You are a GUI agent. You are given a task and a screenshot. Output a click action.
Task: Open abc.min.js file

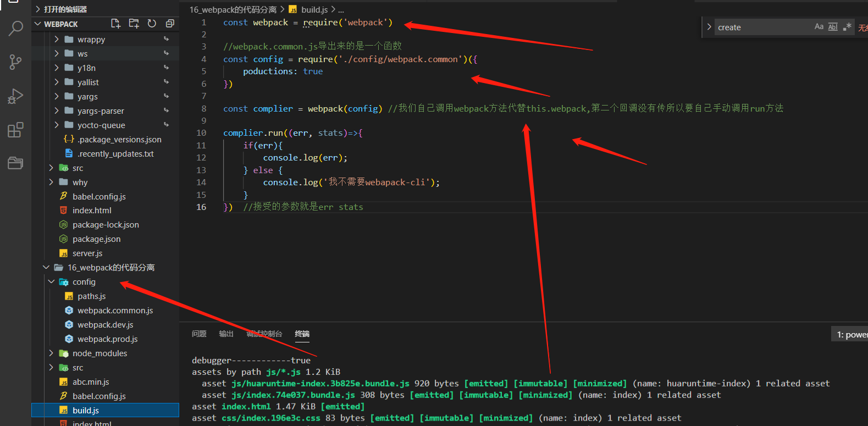pyautogui.click(x=91, y=381)
